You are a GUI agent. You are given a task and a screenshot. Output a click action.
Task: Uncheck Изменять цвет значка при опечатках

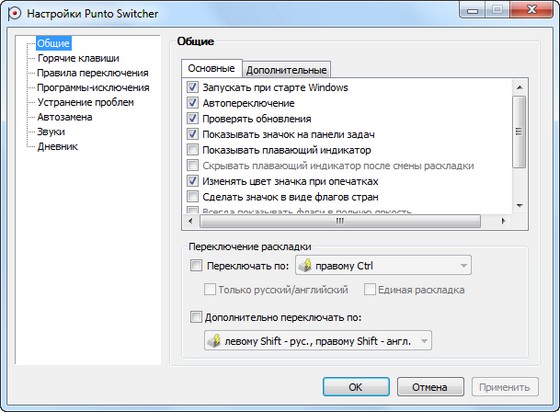(192, 181)
